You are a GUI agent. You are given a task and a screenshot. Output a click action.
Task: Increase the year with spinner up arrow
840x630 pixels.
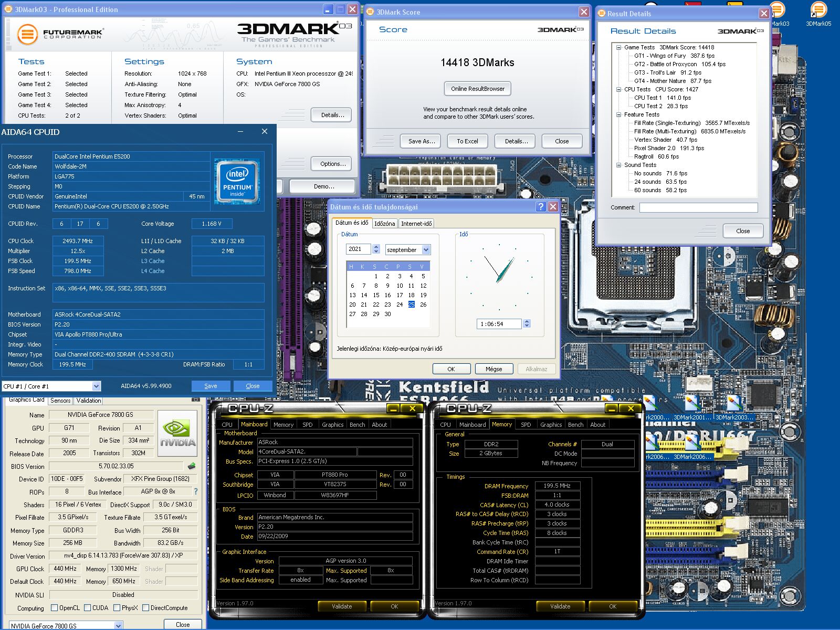(x=376, y=247)
